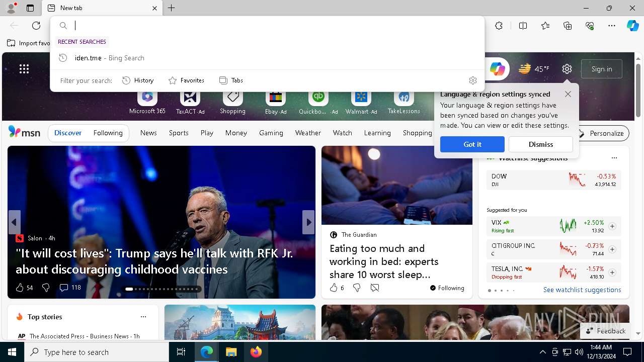The image size is (644, 362).
Task: Select the Discover tab
Action: pyautogui.click(x=68, y=133)
